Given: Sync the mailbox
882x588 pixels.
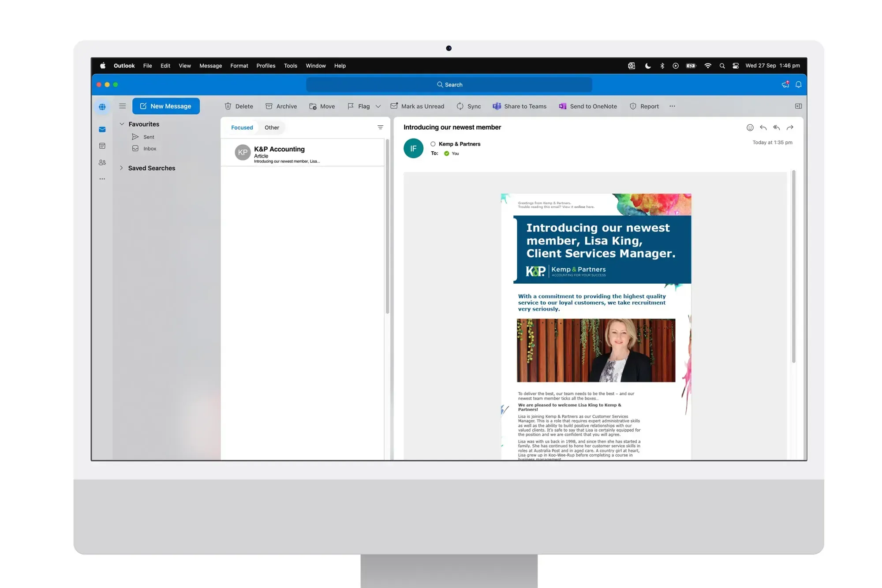Looking at the screenshot, I should [469, 106].
